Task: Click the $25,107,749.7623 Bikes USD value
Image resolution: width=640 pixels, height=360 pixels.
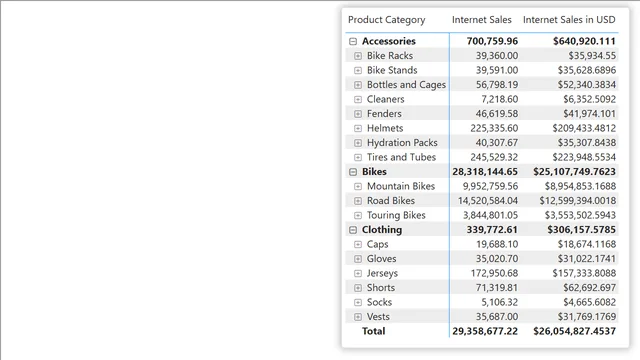Action: [x=574, y=172]
